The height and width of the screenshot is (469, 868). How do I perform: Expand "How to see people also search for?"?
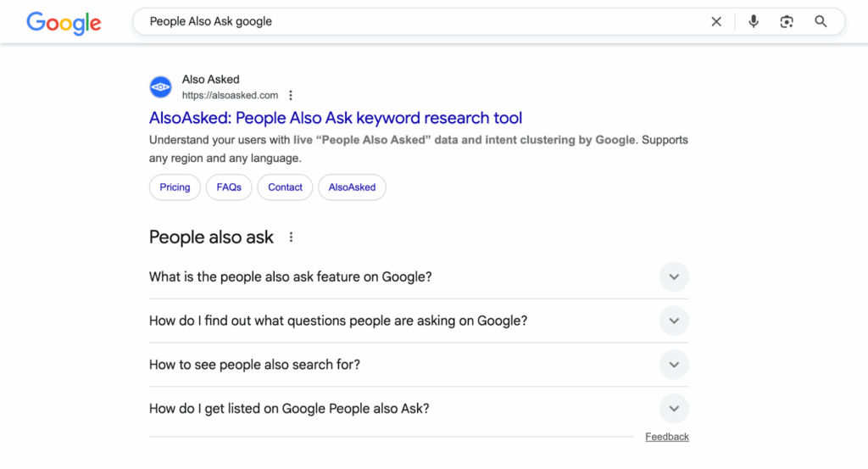pos(673,365)
